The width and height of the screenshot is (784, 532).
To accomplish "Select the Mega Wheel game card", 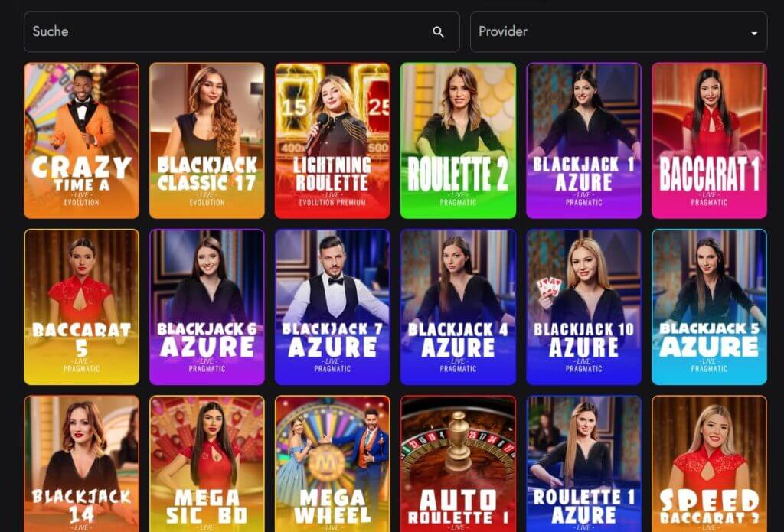I will point(332,464).
